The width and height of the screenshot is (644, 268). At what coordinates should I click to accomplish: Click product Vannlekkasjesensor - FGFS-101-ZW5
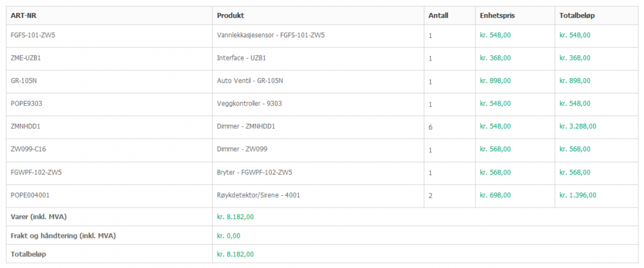[x=270, y=35]
